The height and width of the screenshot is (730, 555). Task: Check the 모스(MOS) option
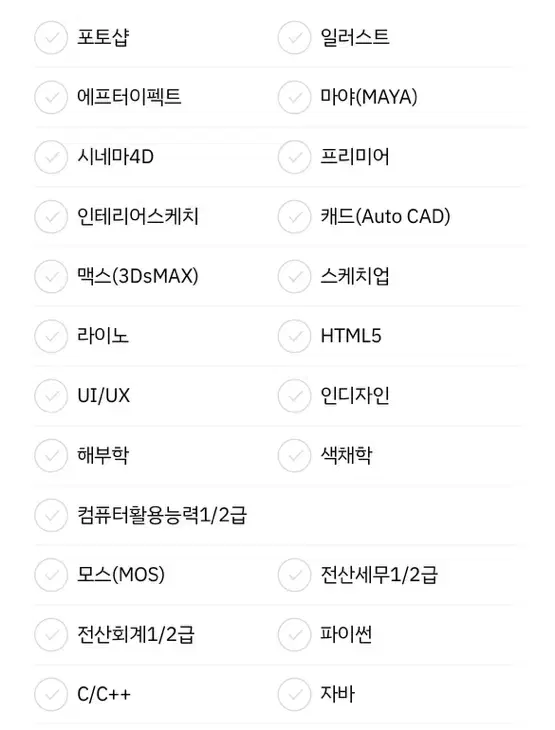pyautogui.click(x=51, y=575)
